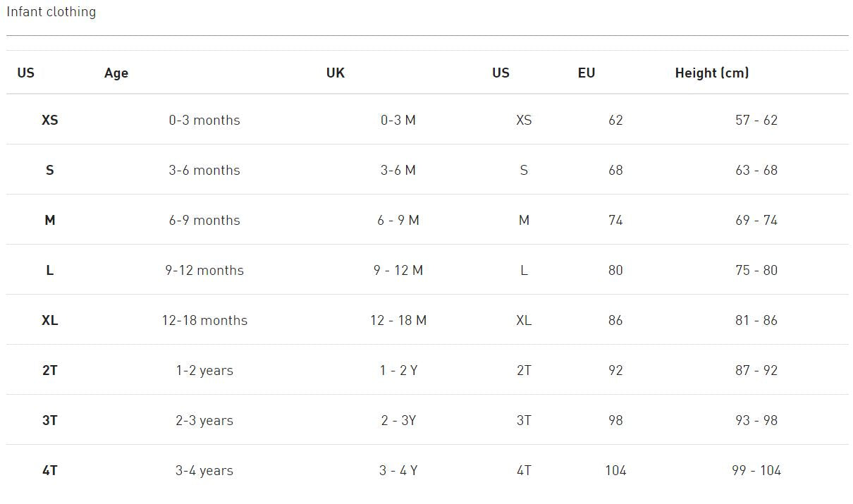Click the "3-4 years" age cell
Viewport: 853px width, 504px height.
204,471
